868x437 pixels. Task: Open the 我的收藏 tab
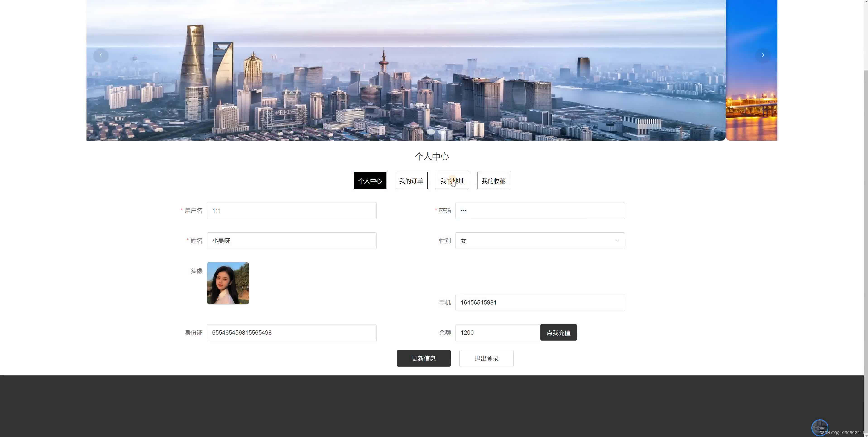coord(493,181)
